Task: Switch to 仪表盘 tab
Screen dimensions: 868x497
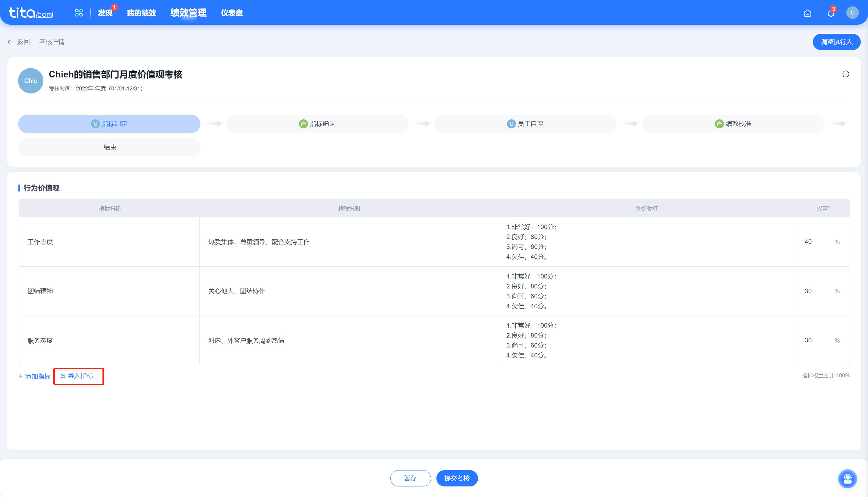Action: pyautogui.click(x=232, y=13)
